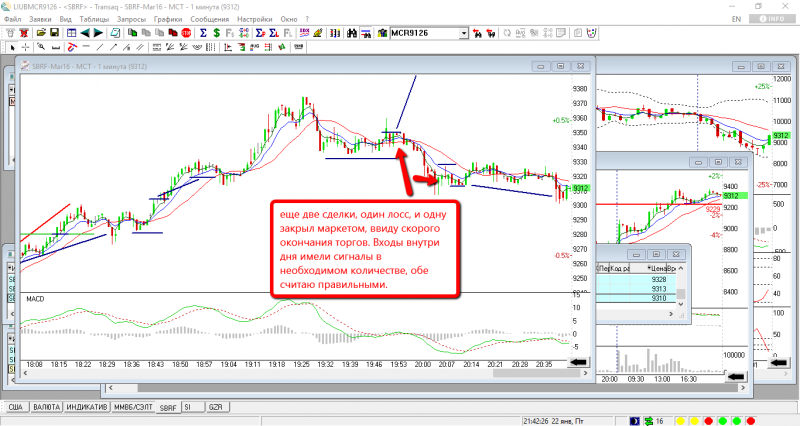
Task: Click the green arrows status bar icon
Action: tap(648, 421)
